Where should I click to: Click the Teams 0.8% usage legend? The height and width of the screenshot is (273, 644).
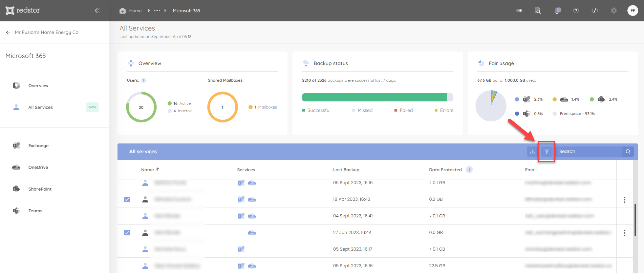tap(529, 114)
